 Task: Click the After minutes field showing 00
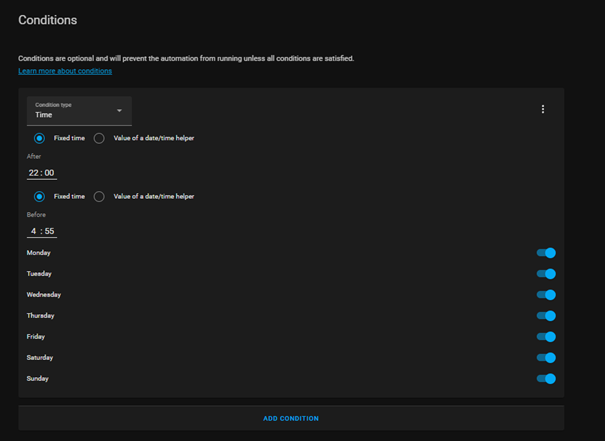[49, 173]
